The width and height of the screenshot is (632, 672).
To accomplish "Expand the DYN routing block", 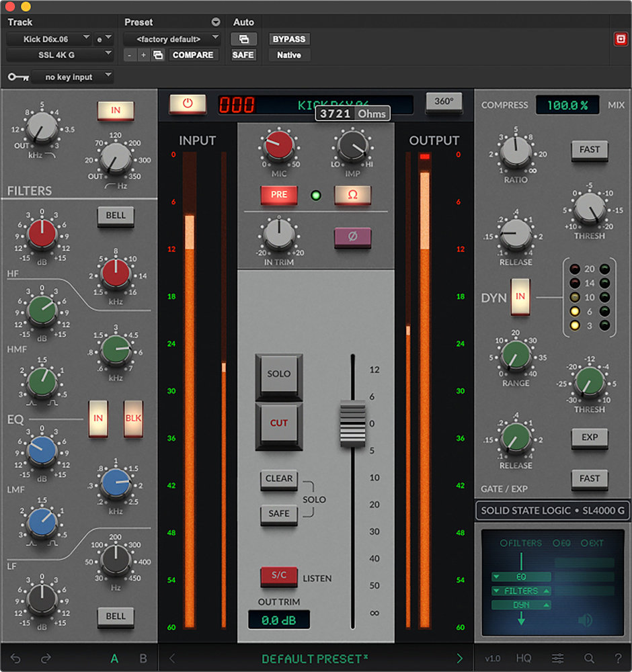I will [x=521, y=605].
